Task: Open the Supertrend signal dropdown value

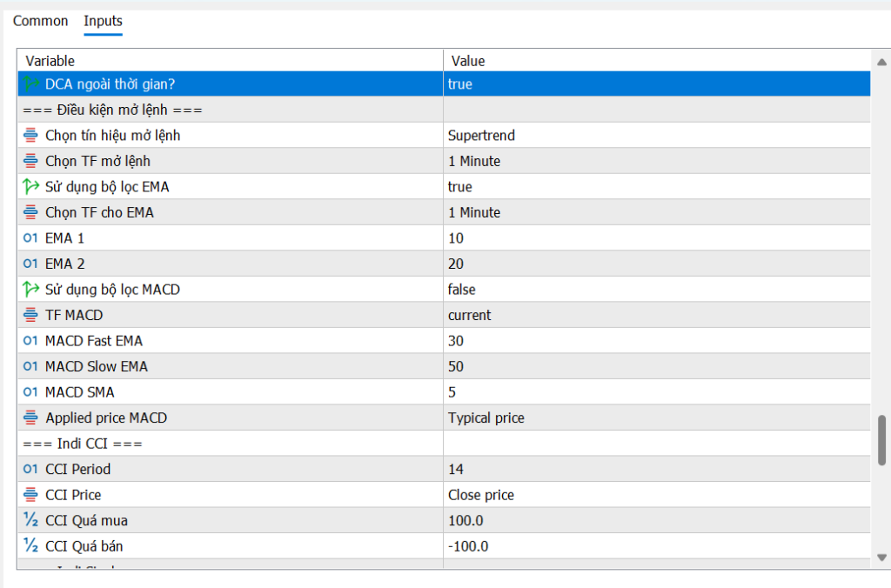Action: click(481, 136)
